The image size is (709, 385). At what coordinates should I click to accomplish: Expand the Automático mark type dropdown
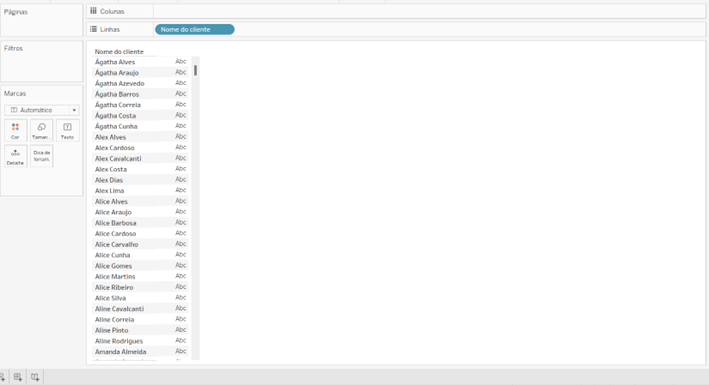coord(42,110)
